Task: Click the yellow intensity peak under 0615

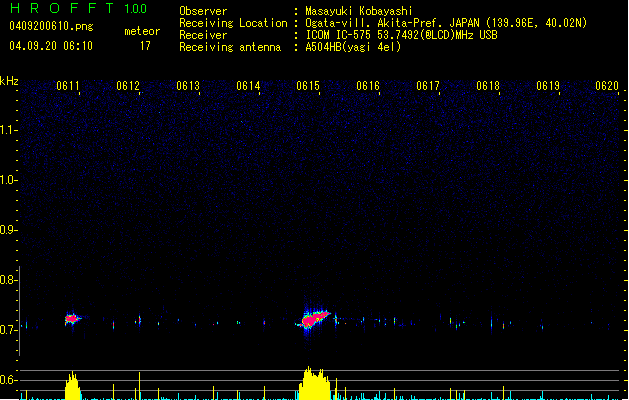Action: (315, 383)
